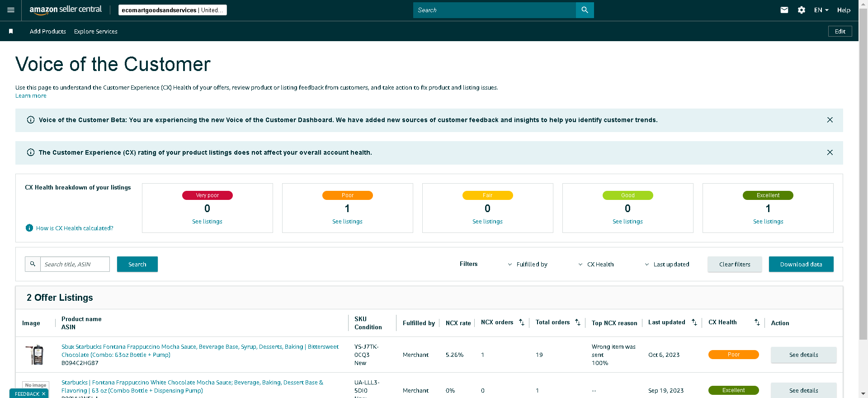Dismiss the CX rating account health banner

[830, 152]
